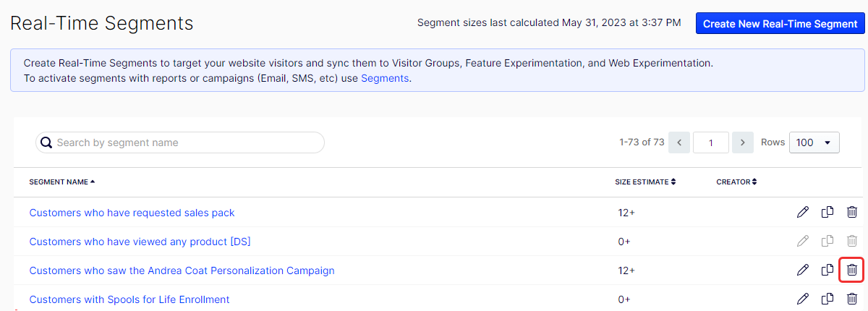Copy the Andrea Coat Personalization Campaign segment
Viewport: 868px width, 311px height.
coord(827,270)
